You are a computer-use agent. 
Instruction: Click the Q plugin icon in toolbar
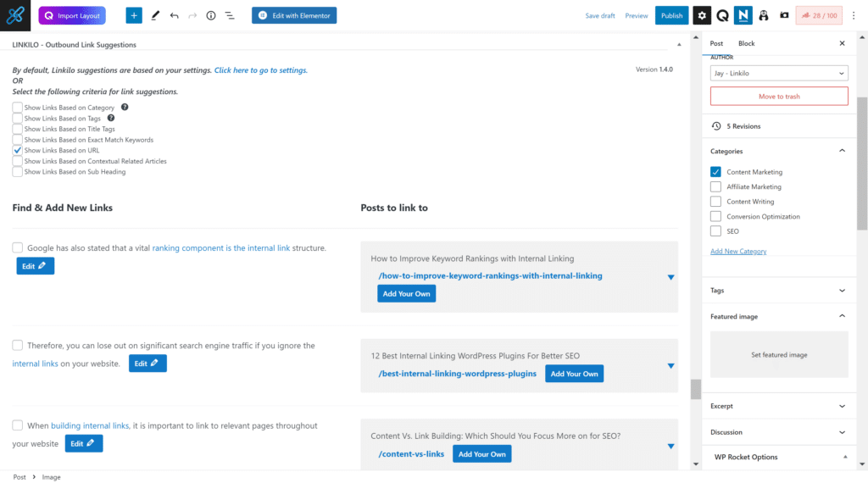(722, 15)
